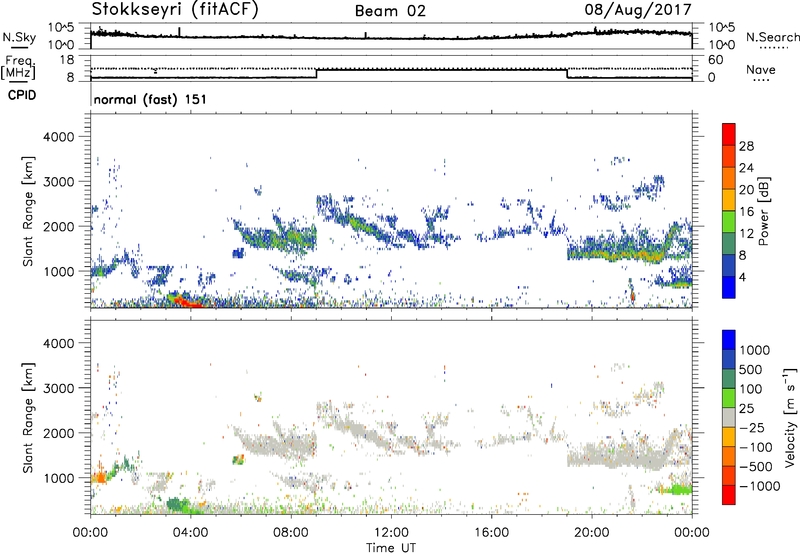Select the "Freq. [MHz]" axis label
This screenshot has width=800, height=554.
18,68
